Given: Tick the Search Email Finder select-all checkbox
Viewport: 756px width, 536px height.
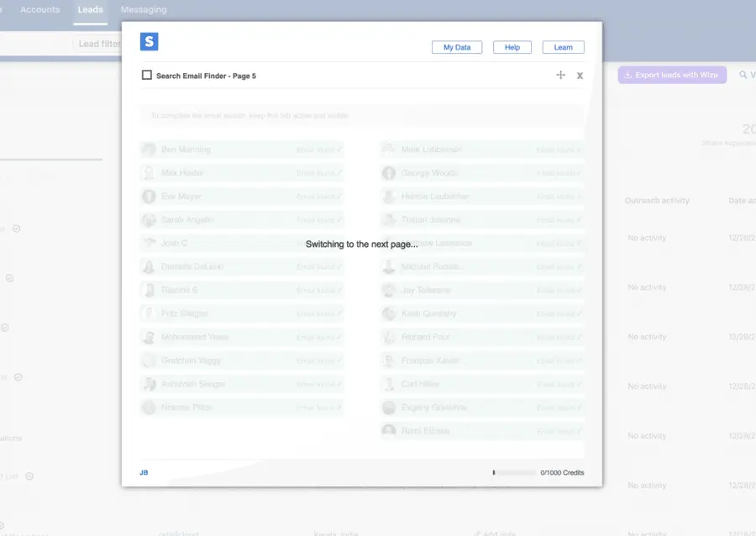Looking at the screenshot, I should (146, 76).
